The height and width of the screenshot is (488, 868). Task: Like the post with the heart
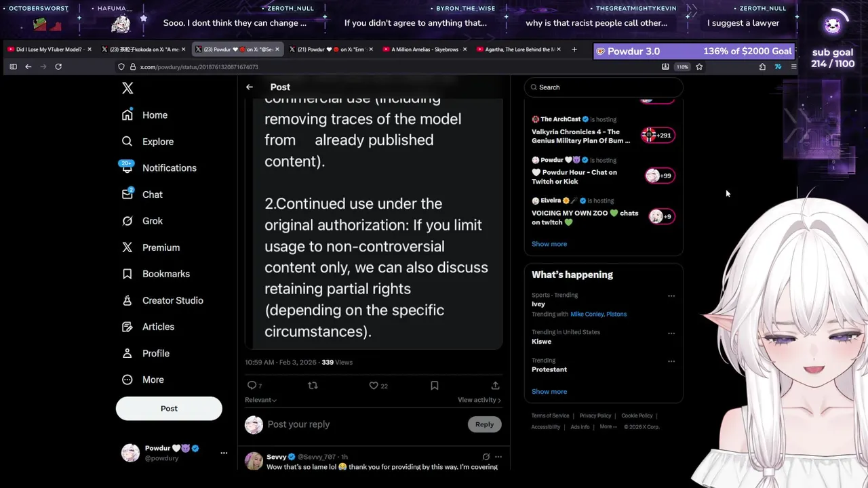pos(374,386)
